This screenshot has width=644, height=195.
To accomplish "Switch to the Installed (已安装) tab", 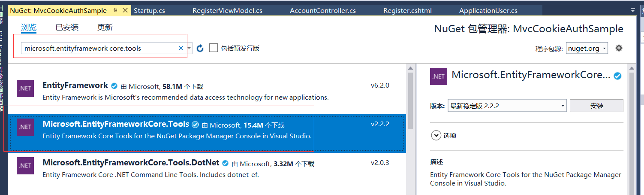I will coord(67,27).
